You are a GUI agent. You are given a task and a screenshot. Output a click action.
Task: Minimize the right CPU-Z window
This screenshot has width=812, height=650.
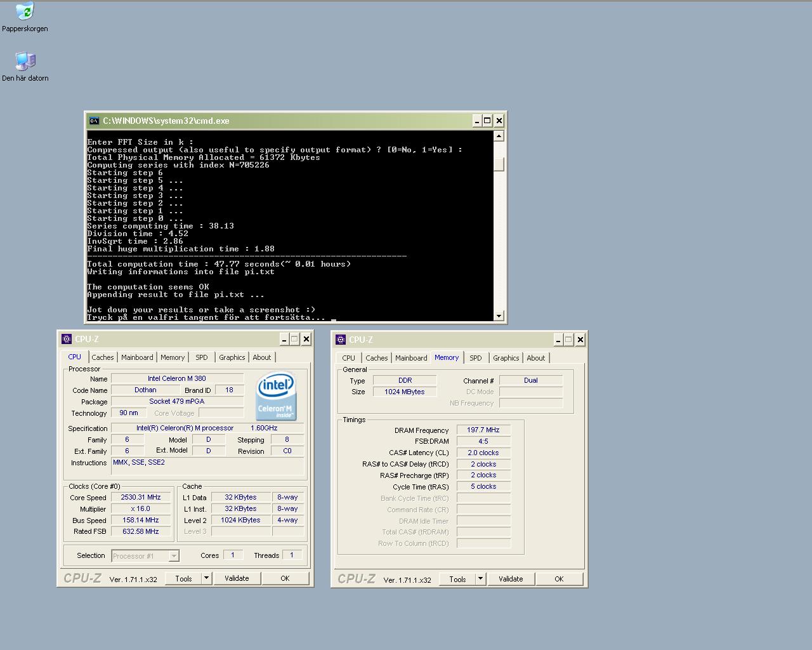[x=558, y=340]
